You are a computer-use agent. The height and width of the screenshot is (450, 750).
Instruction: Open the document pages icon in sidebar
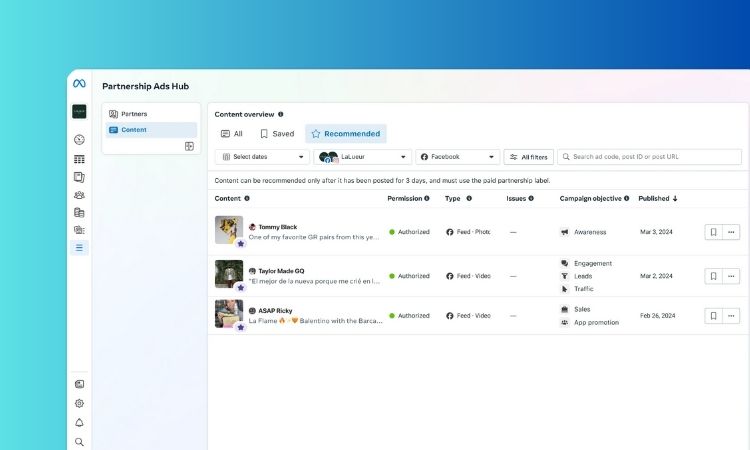click(x=79, y=177)
